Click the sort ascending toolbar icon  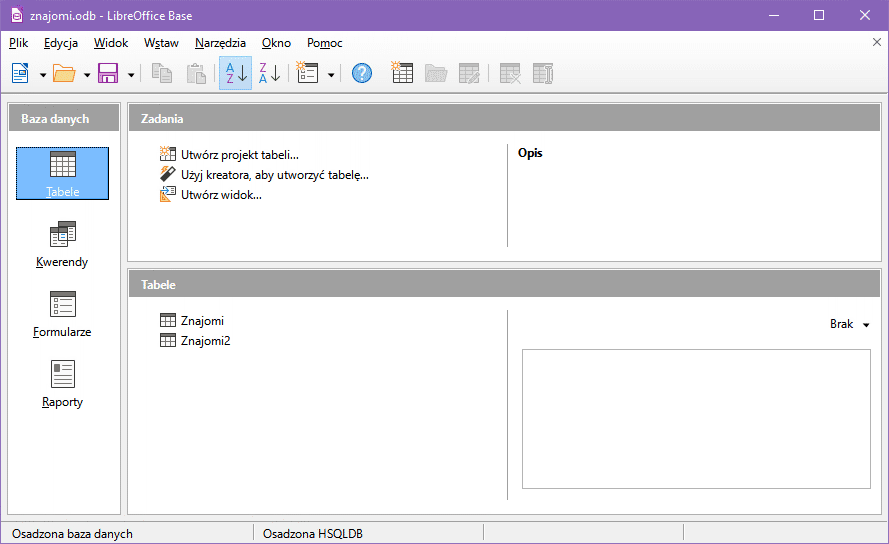tap(235, 73)
